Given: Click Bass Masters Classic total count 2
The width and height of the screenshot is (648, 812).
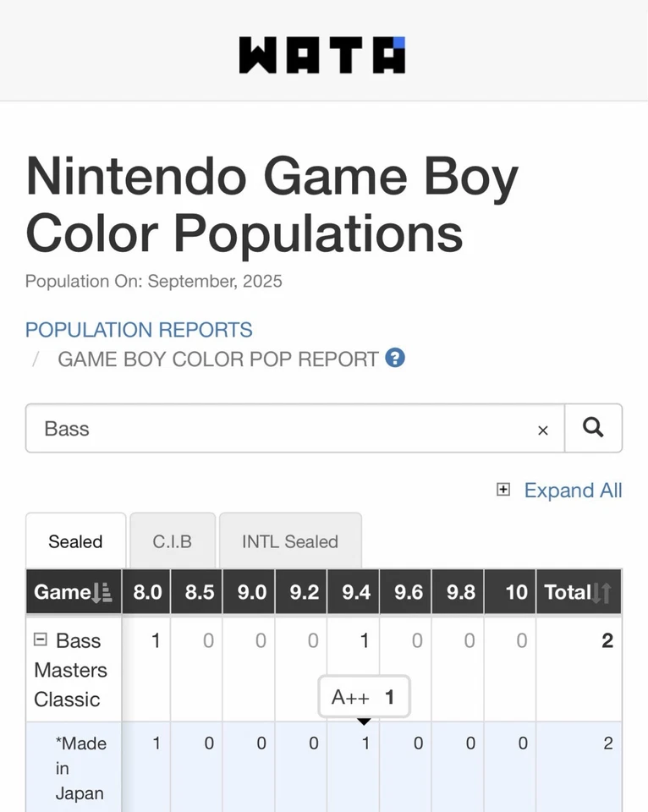Looking at the screenshot, I should click(607, 641).
